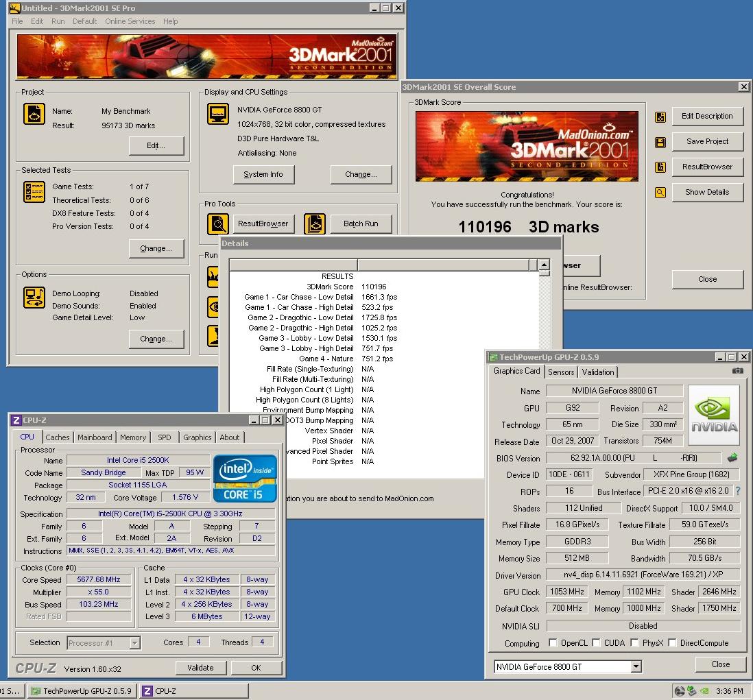The width and height of the screenshot is (753, 700).
Task: Switch to the SPD tab in CPU-Z
Action: 164,437
